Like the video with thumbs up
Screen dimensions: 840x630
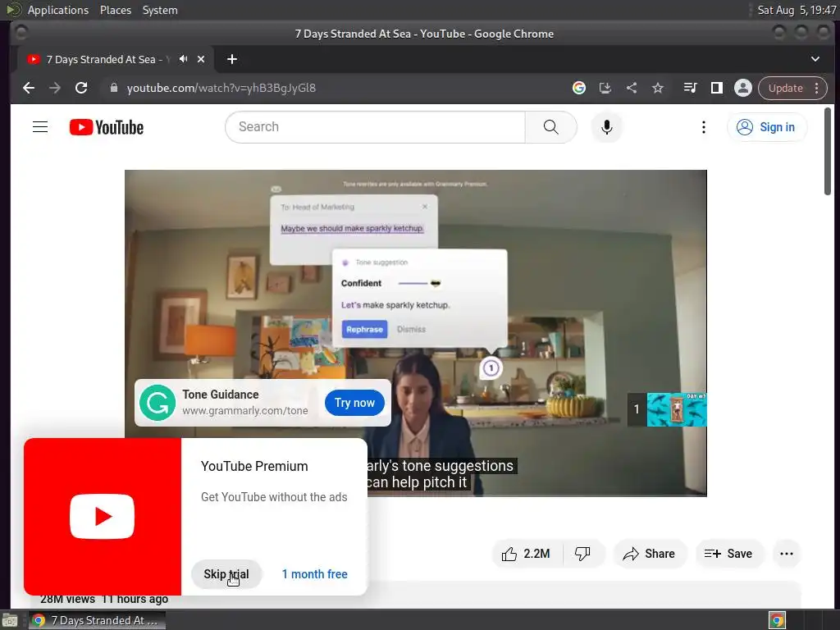(527, 554)
